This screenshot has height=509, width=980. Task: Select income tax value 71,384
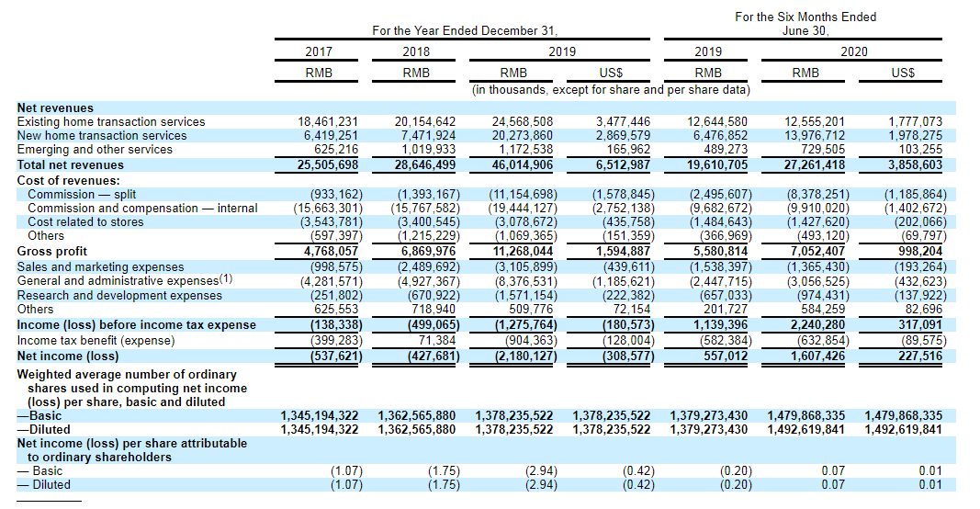pyautogui.click(x=437, y=341)
